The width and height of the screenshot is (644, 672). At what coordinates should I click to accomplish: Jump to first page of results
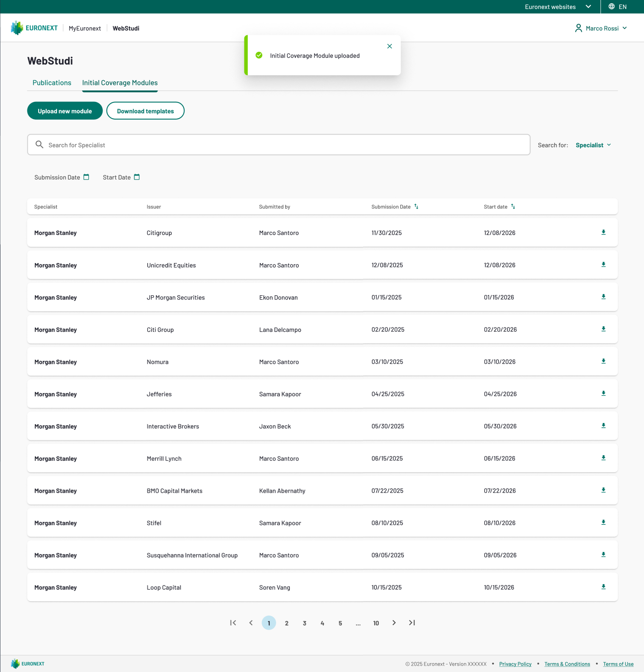(x=233, y=623)
